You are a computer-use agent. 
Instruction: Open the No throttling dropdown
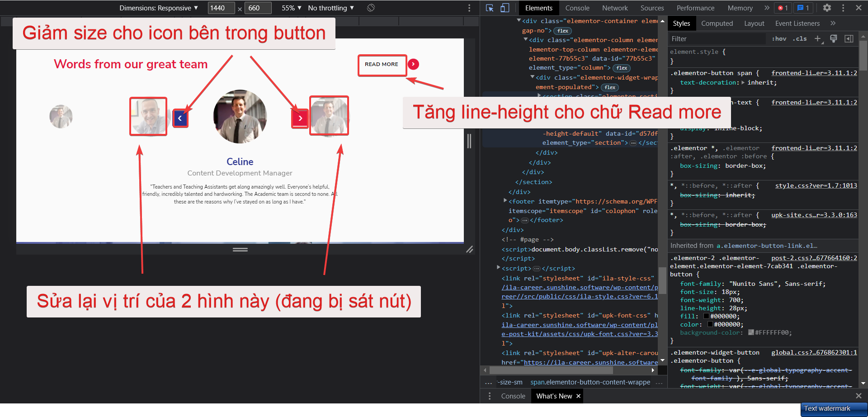[331, 8]
